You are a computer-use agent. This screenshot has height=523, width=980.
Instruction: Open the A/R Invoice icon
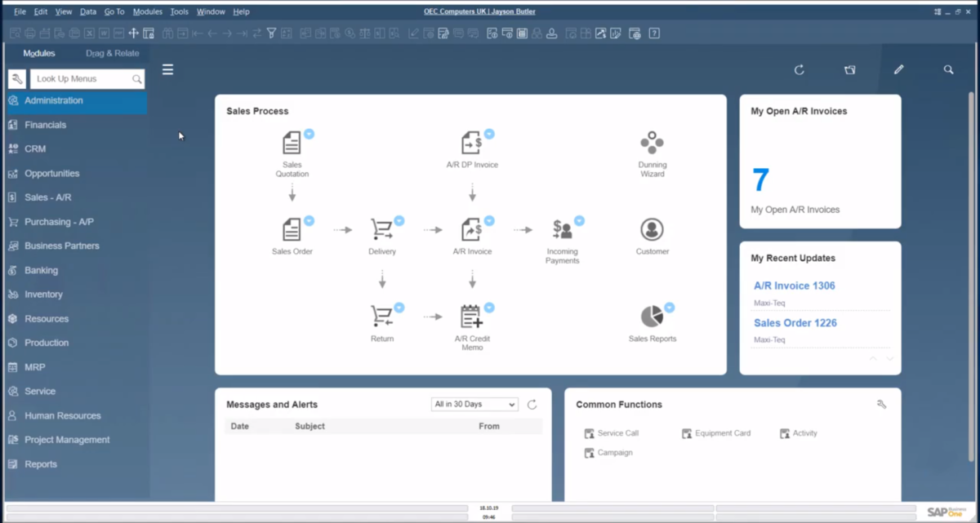coord(471,229)
